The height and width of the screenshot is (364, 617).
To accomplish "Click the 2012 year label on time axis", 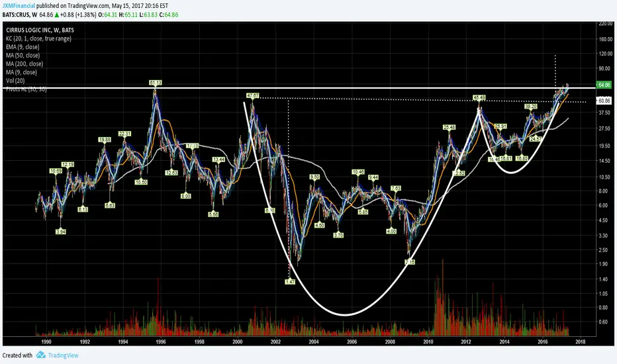I will click(x=466, y=341).
